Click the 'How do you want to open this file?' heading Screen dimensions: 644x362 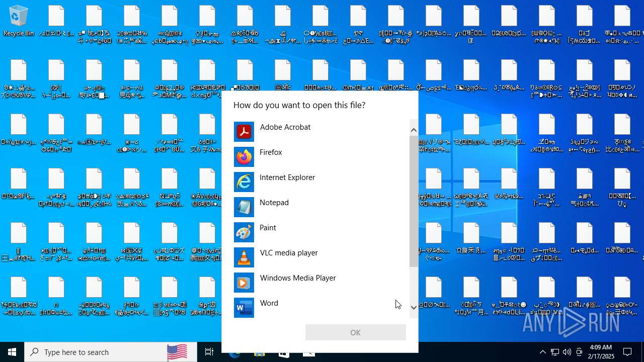pos(299,105)
